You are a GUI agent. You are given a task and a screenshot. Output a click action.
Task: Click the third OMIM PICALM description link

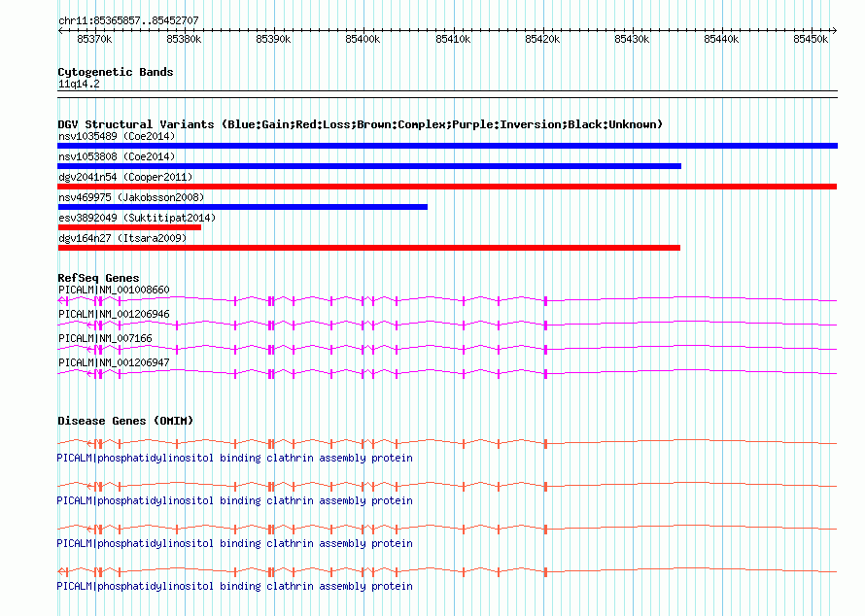[234, 544]
